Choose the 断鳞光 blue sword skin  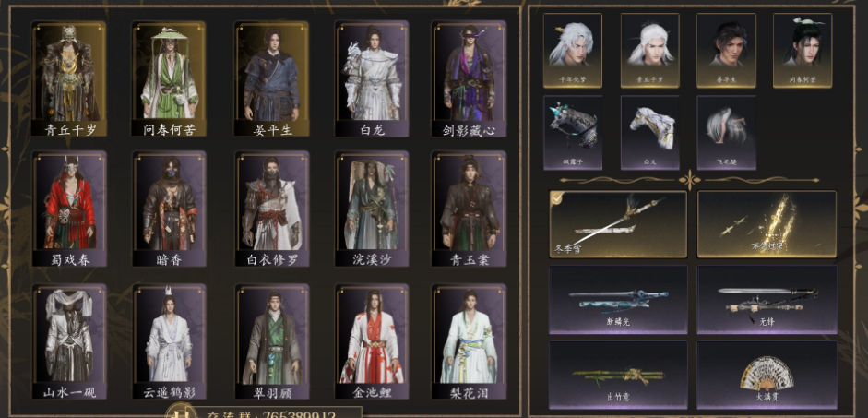tap(618, 300)
